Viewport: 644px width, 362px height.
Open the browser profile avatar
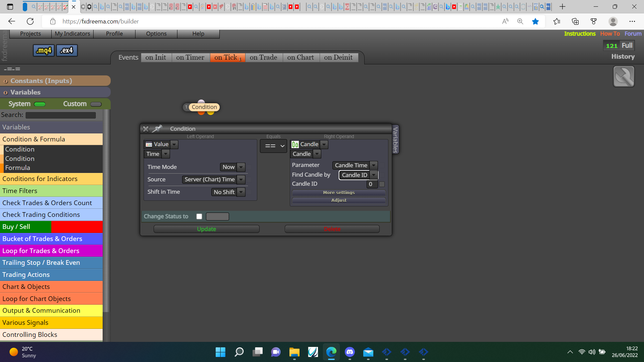tap(613, 21)
